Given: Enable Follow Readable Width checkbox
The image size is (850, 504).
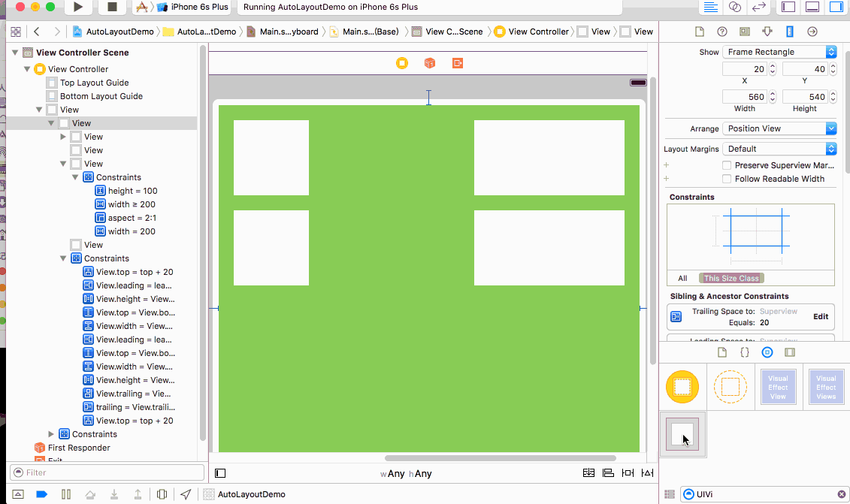Looking at the screenshot, I should pyautogui.click(x=727, y=179).
